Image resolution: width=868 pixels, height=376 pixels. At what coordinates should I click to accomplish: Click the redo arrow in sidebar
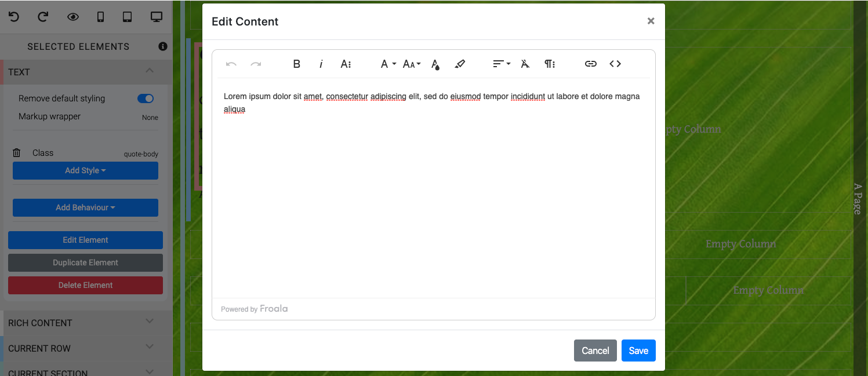(43, 17)
